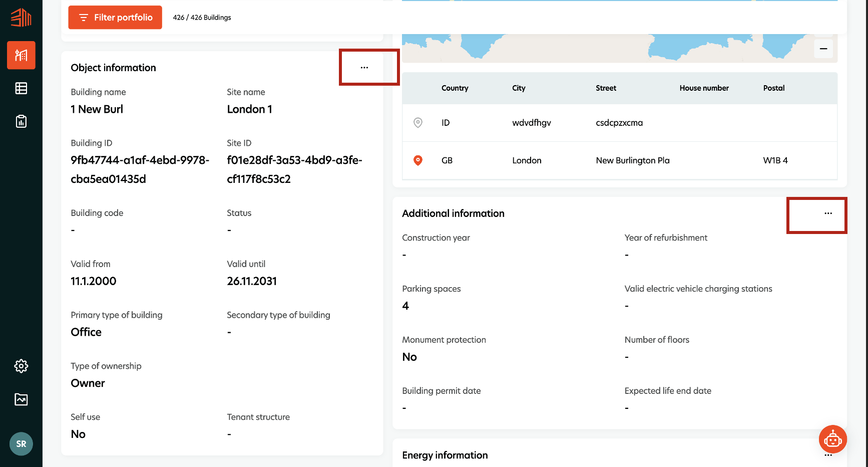Sort by the Postal column header
This screenshot has height=467, width=868.
coord(774,88)
